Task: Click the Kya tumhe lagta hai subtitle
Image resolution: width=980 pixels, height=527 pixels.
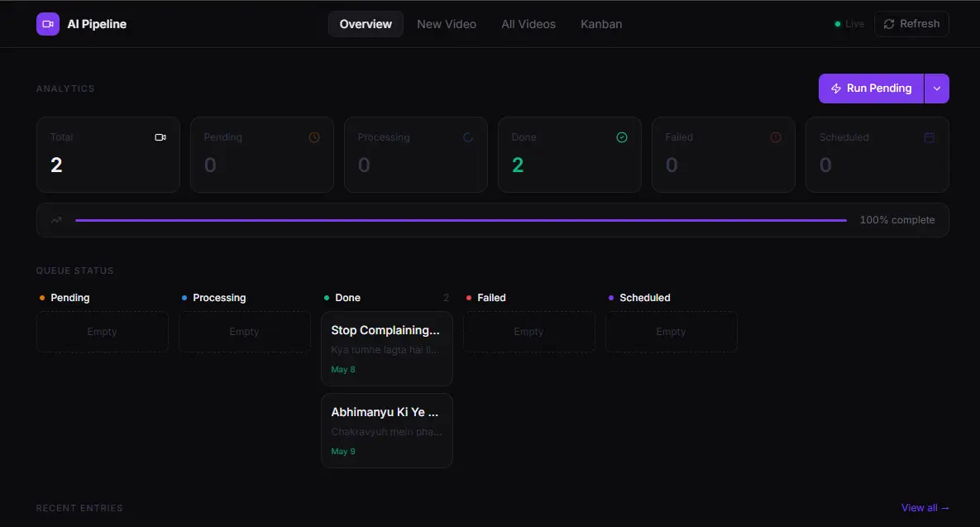Action: 385,350
